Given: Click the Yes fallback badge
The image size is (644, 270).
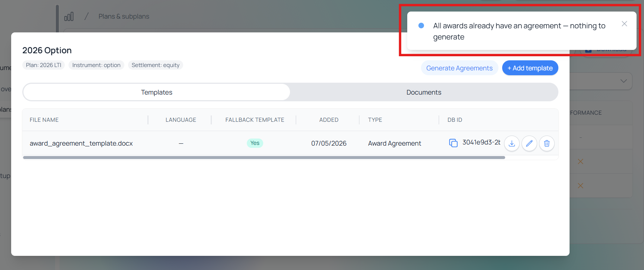Looking at the screenshot, I should click(255, 143).
